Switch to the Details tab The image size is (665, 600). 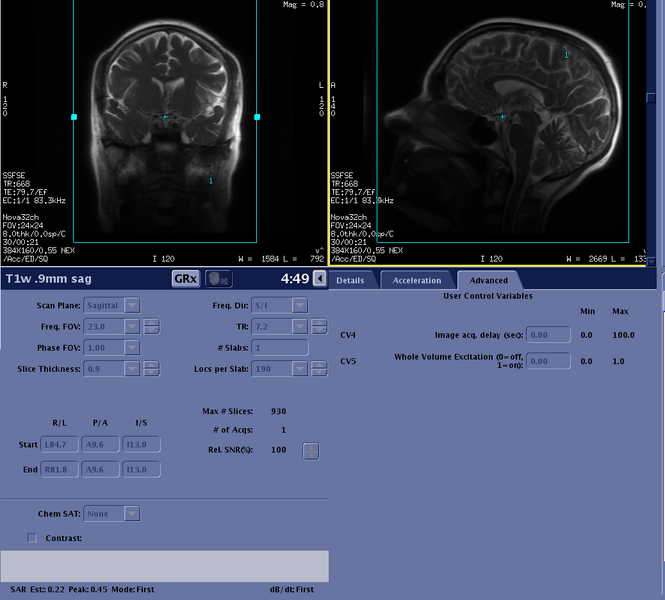tap(350, 280)
